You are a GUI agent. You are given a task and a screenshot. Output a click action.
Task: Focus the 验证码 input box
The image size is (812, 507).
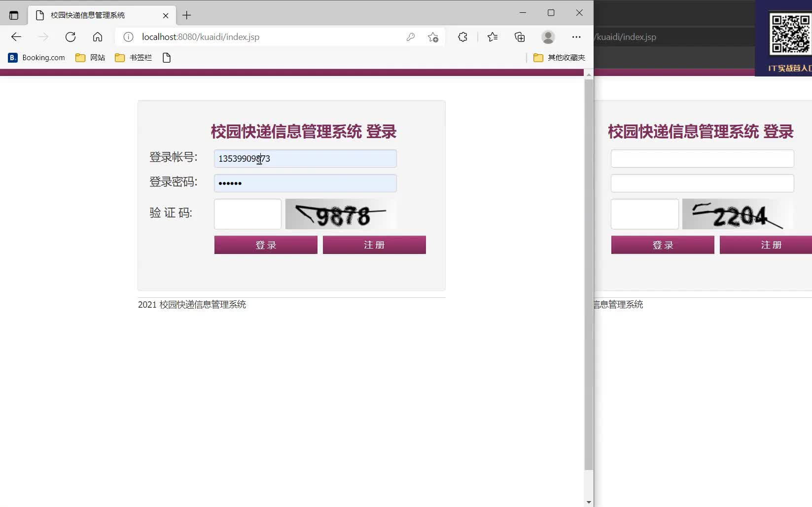coord(247,214)
